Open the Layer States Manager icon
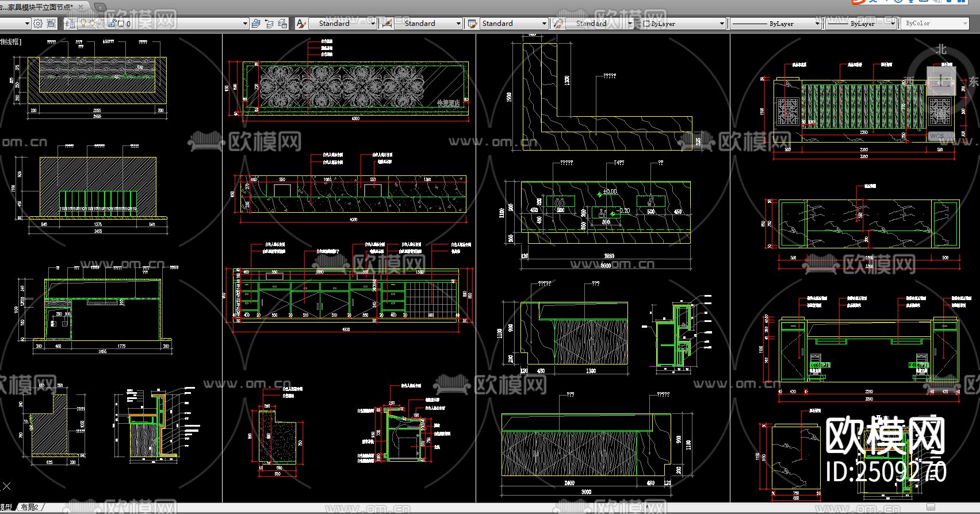 click(282, 24)
